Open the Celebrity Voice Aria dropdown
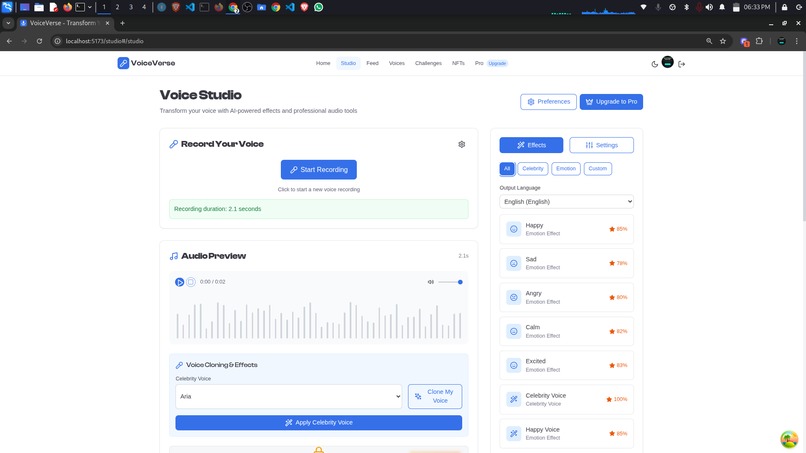The image size is (806, 453). coord(288,396)
